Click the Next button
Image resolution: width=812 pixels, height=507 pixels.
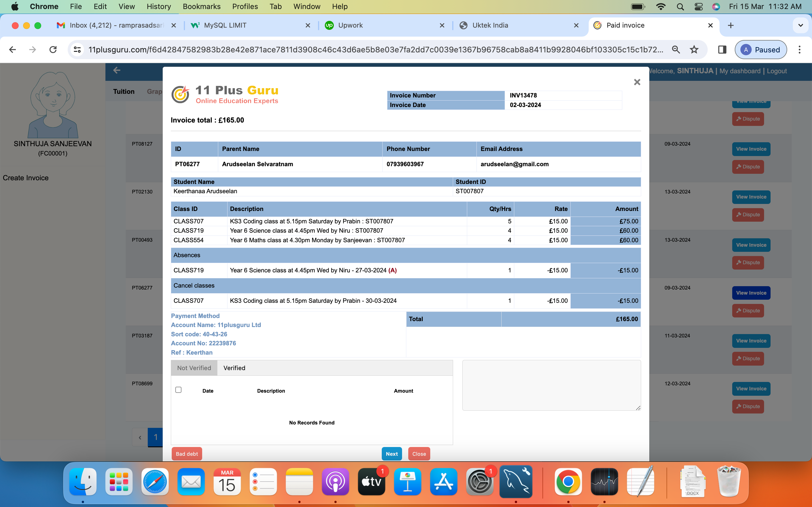point(392,454)
